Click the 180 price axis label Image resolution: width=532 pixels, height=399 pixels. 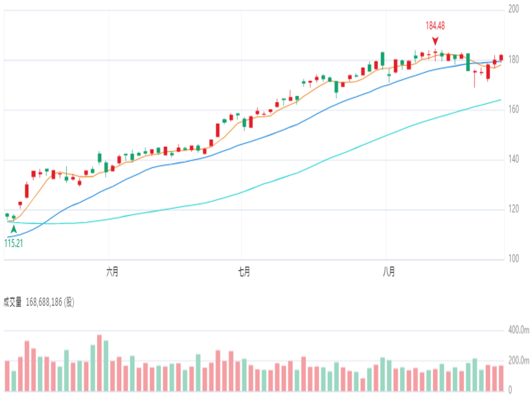pos(513,60)
